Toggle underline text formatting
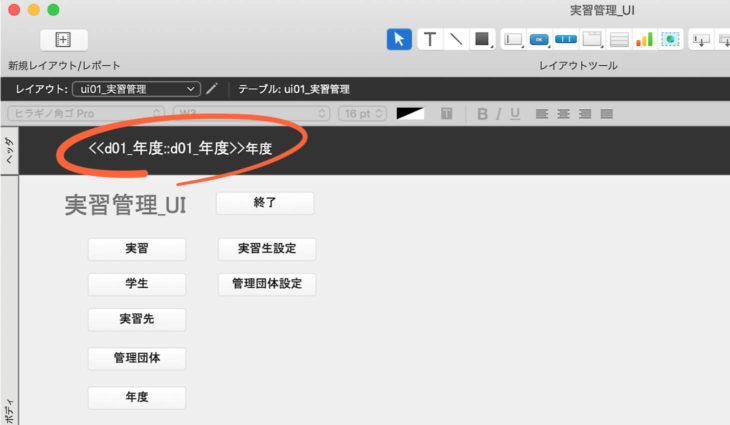This screenshot has height=425, width=730. (x=515, y=114)
